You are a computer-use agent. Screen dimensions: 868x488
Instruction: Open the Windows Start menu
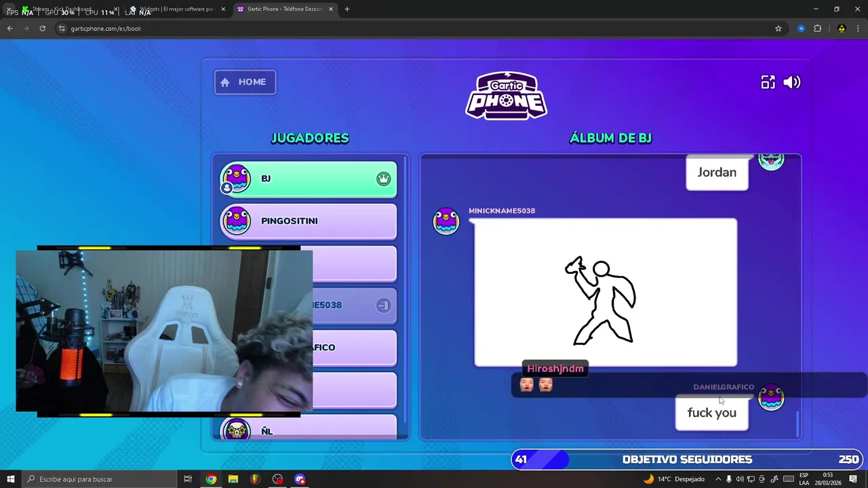click(x=11, y=479)
